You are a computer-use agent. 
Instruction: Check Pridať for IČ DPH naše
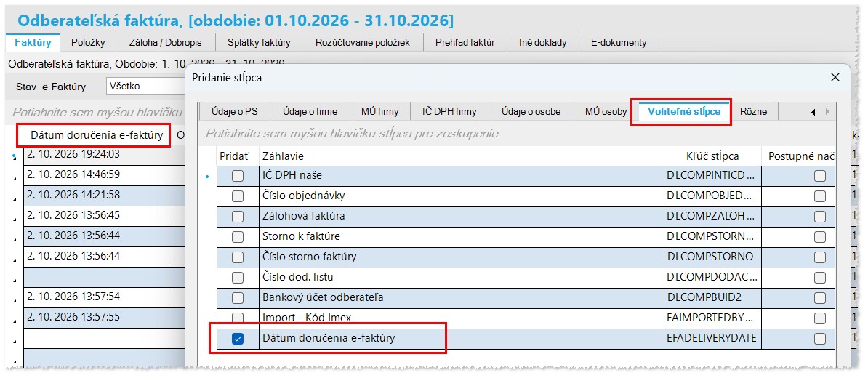click(x=238, y=176)
